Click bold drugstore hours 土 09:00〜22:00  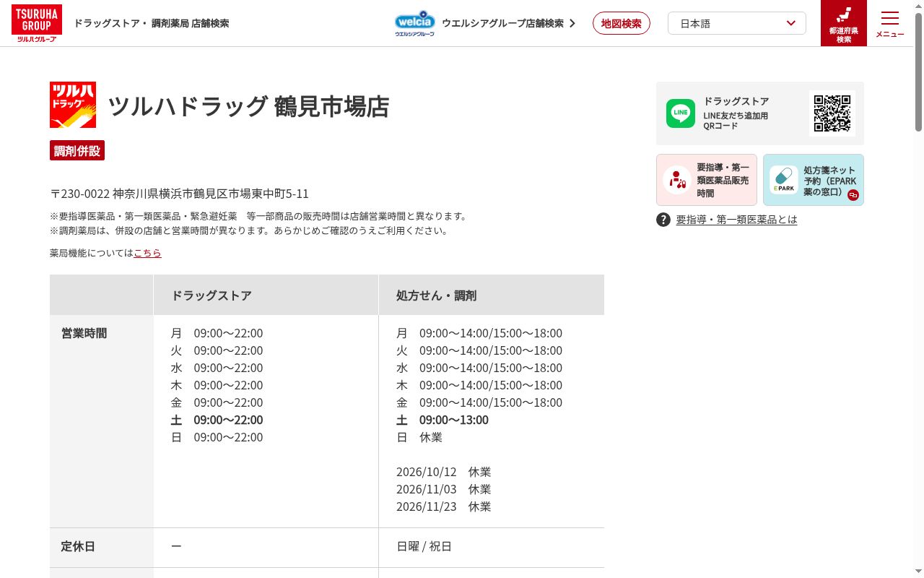(217, 420)
